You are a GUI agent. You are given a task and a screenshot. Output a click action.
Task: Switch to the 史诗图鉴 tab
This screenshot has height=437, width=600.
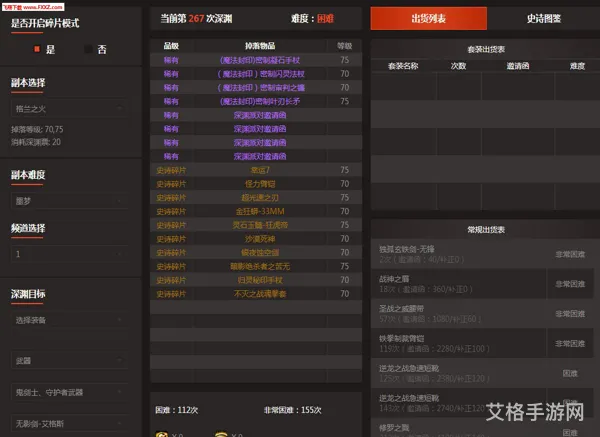tap(544, 18)
